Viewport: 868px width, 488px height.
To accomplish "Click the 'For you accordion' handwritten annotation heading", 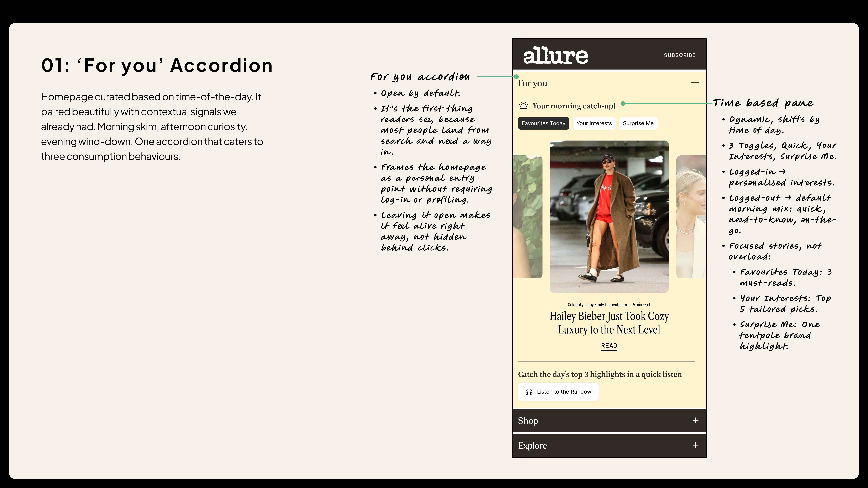I will click(420, 77).
